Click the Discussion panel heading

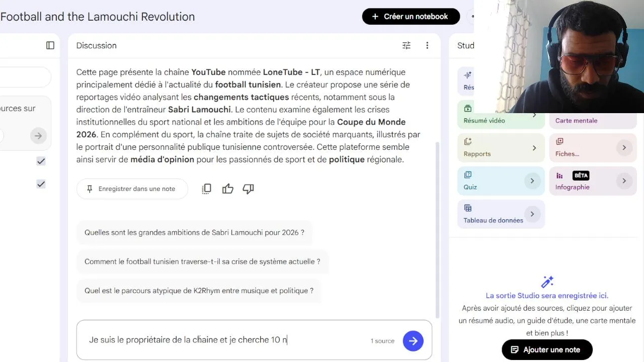tap(97, 45)
